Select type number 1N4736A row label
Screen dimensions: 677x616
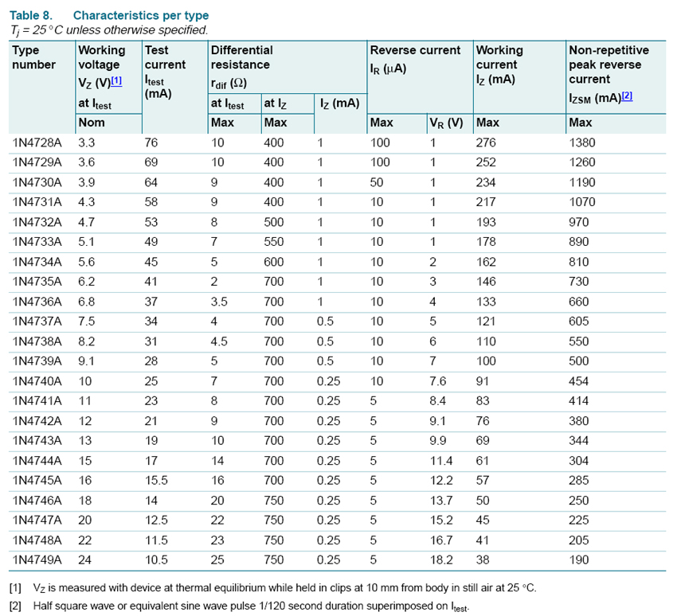[36, 302]
